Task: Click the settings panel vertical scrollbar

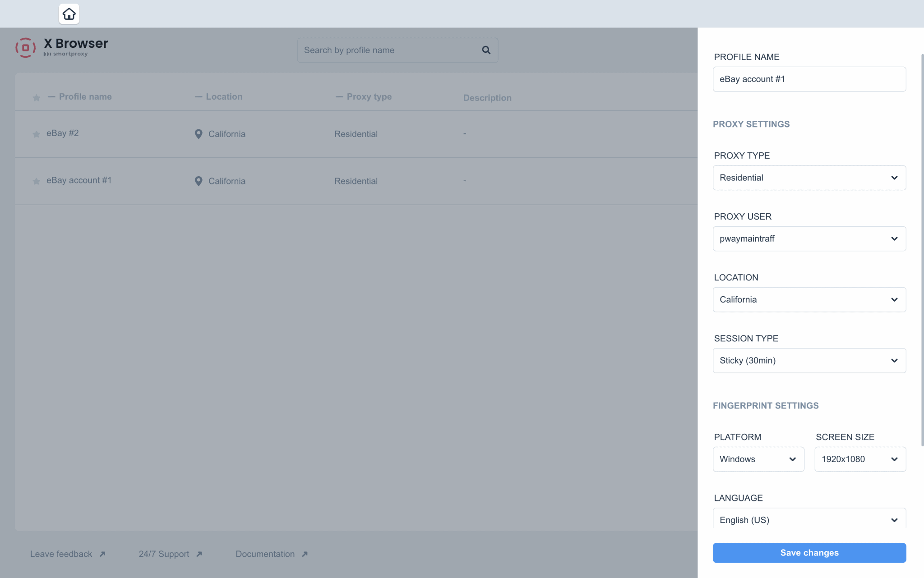Action: click(x=922, y=250)
